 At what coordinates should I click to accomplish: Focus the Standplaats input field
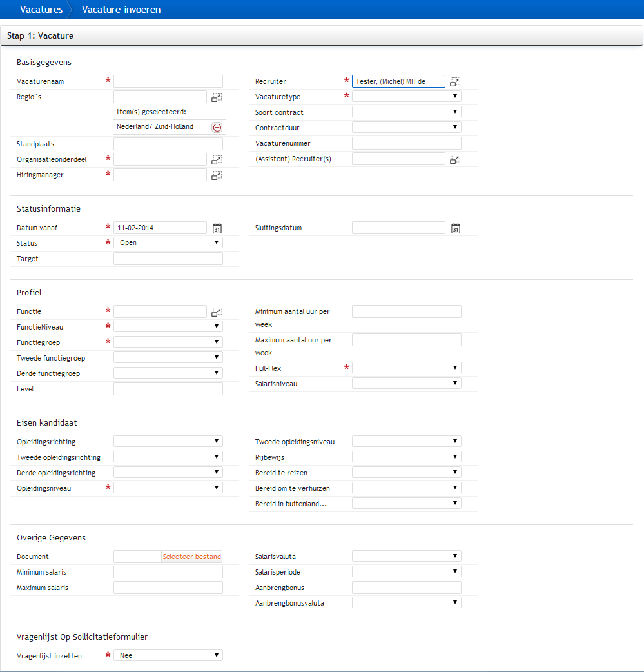(168, 144)
